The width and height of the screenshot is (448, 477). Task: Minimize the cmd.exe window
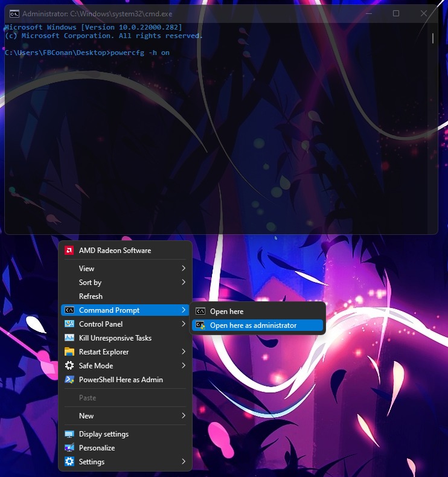click(x=369, y=14)
